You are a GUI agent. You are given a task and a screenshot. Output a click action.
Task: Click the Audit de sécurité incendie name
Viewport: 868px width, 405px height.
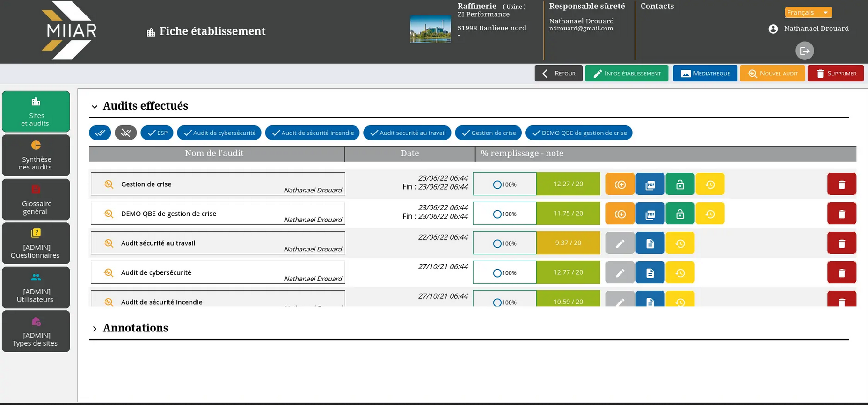click(161, 302)
